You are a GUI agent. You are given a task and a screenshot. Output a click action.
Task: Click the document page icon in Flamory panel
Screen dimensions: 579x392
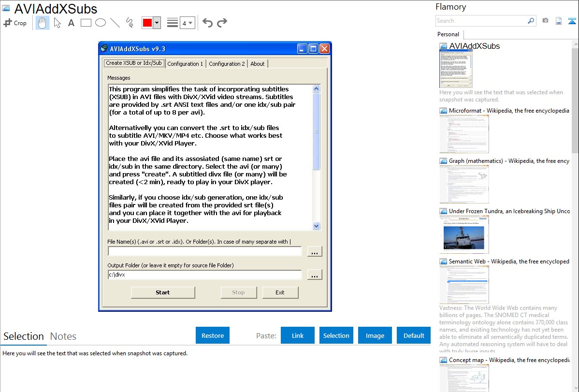point(559,21)
